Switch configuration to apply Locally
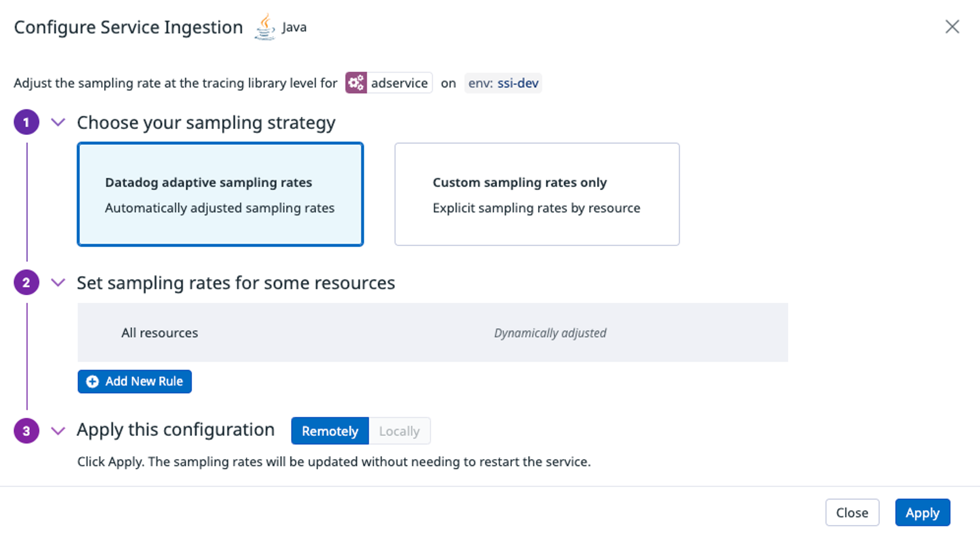This screenshot has height=536, width=980. pyautogui.click(x=399, y=431)
